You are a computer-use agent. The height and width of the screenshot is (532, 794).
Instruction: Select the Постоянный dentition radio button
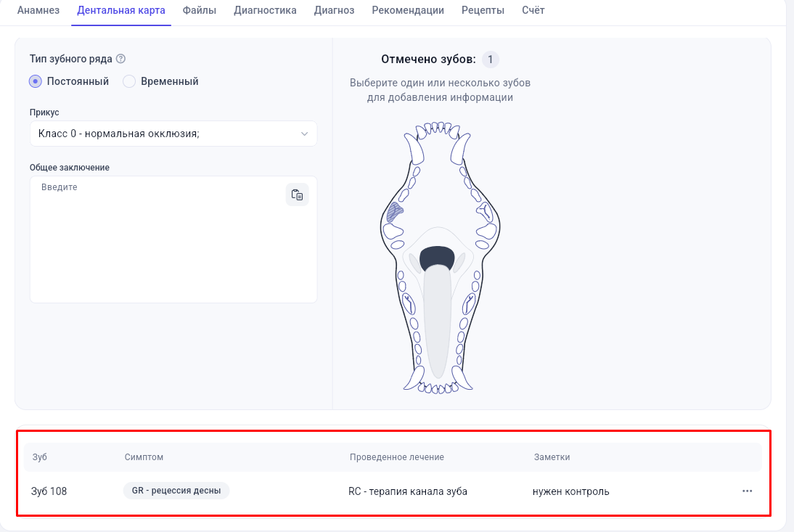coord(36,81)
